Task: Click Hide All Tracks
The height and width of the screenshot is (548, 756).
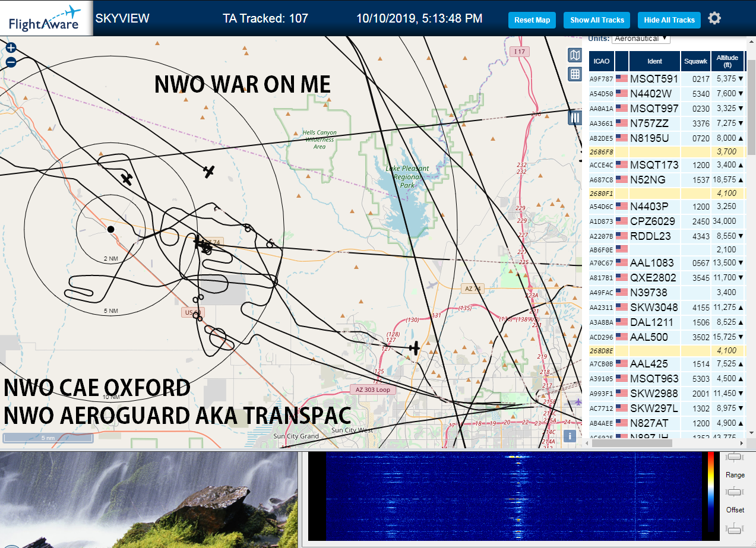Action: 669,20
